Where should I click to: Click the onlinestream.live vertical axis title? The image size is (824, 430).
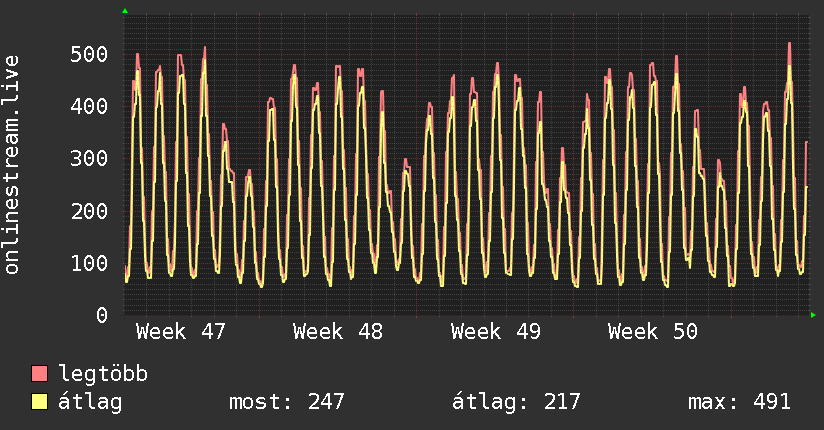11,165
